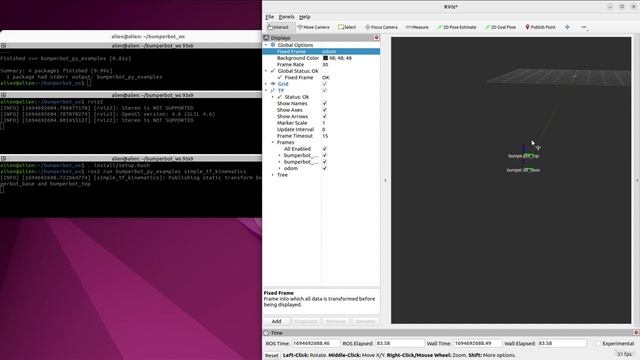Image resolution: width=640 pixels, height=360 pixels.
Task: Open the File menu in RViz
Action: (x=269, y=17)
